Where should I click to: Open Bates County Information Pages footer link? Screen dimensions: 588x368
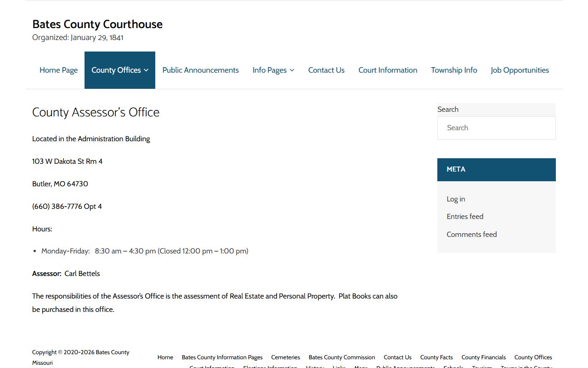[222, 357]
